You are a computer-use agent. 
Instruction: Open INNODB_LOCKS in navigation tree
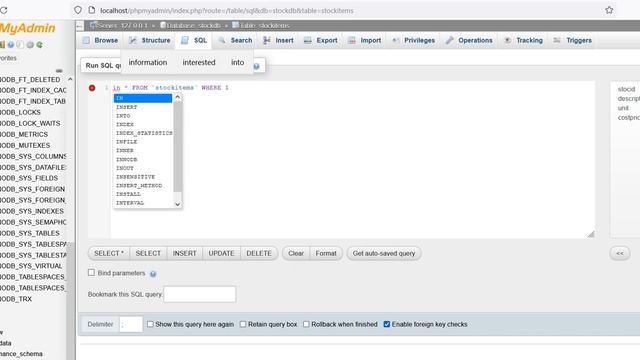pyautogui.click(x=20, y=112)
